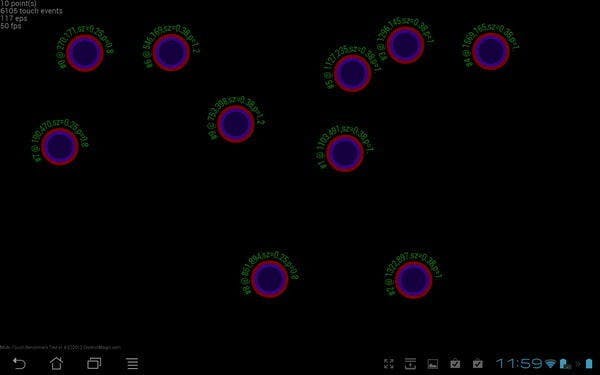Tap the fullscreen expand arrows icon
Viewport: 600px width, 375px height.
pyautogui.click(x=388, y=364)
